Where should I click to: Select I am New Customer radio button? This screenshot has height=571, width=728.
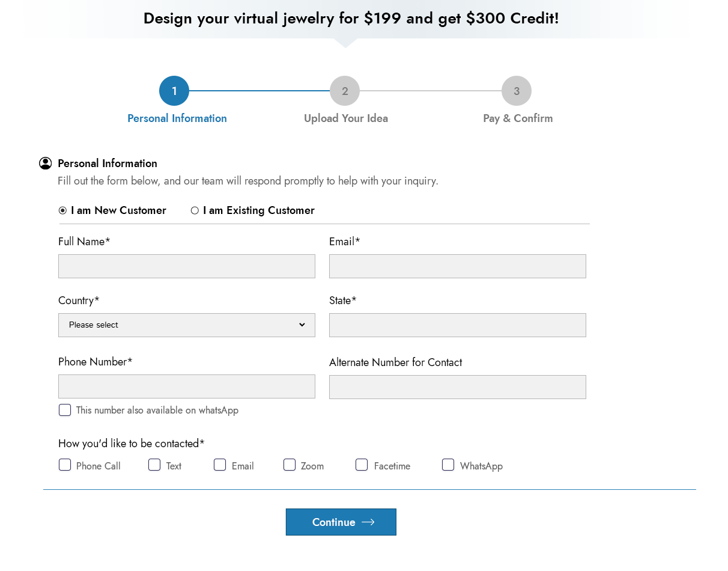[x=62, y=210]
